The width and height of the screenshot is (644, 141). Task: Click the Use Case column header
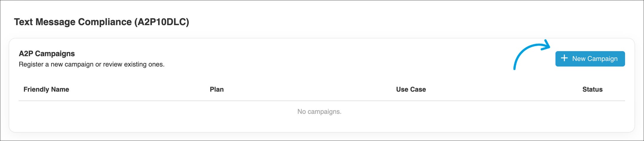point(411,90)
